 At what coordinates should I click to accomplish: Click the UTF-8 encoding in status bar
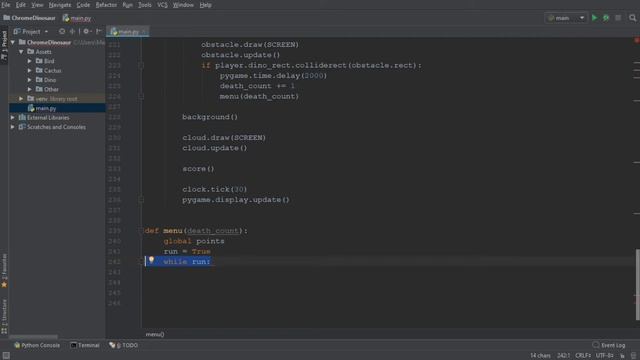point(604,356)
